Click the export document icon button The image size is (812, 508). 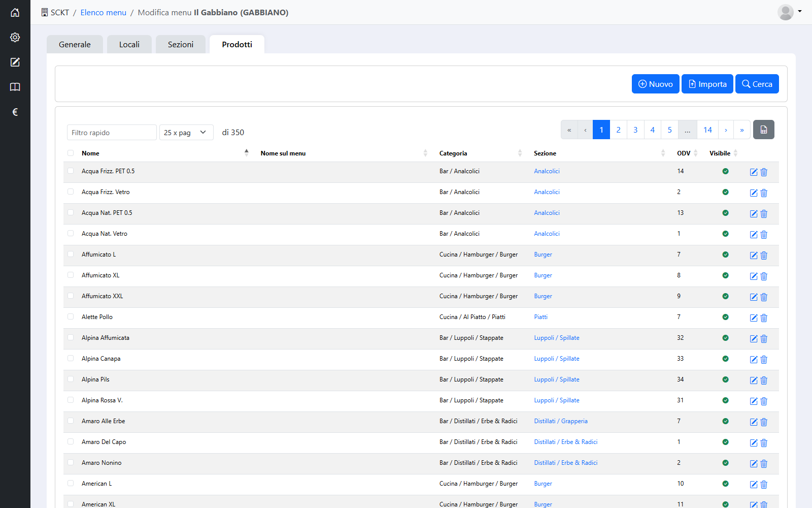(x=764, y=130)
